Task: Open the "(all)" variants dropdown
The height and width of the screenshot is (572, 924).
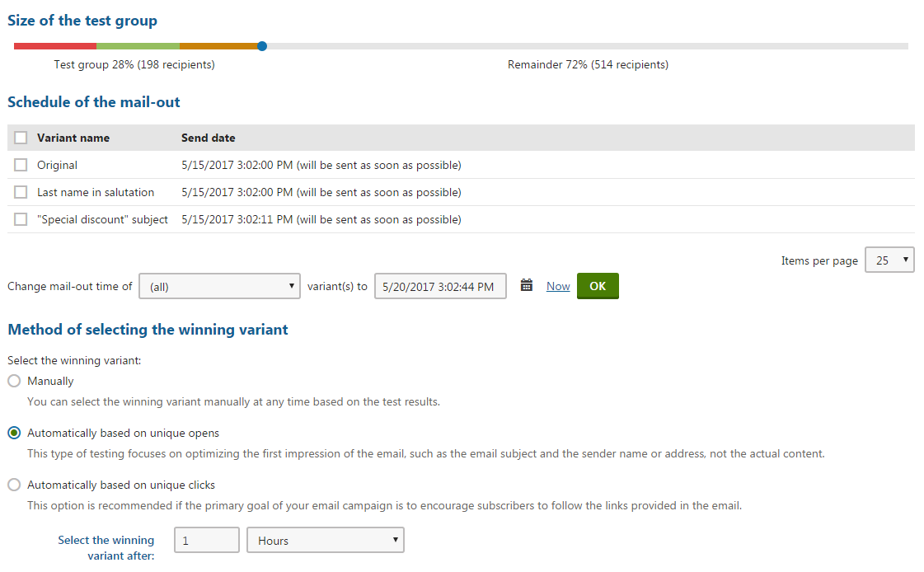Action: pos(219,286)
